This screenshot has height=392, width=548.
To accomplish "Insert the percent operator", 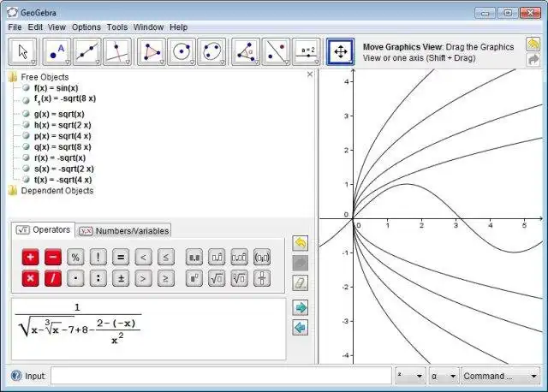I will coord(75,257).
